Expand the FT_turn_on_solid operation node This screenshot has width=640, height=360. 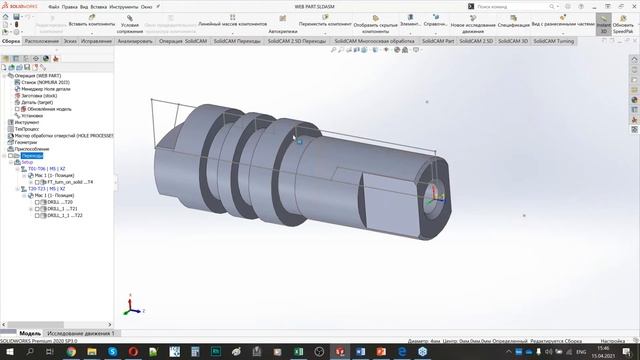click(x=31, y=182)
